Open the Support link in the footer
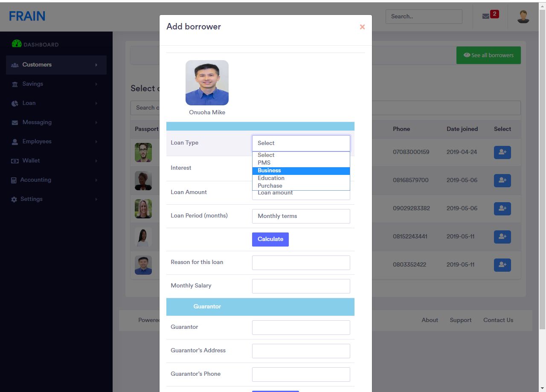Image resolution: width=546 pixels, height=392 pixels. [x=460, y=320]
